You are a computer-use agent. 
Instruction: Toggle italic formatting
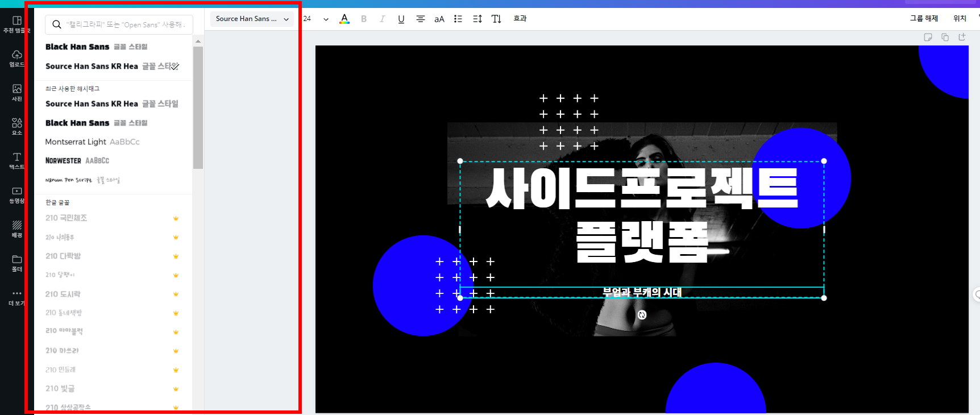pos(383,19)
